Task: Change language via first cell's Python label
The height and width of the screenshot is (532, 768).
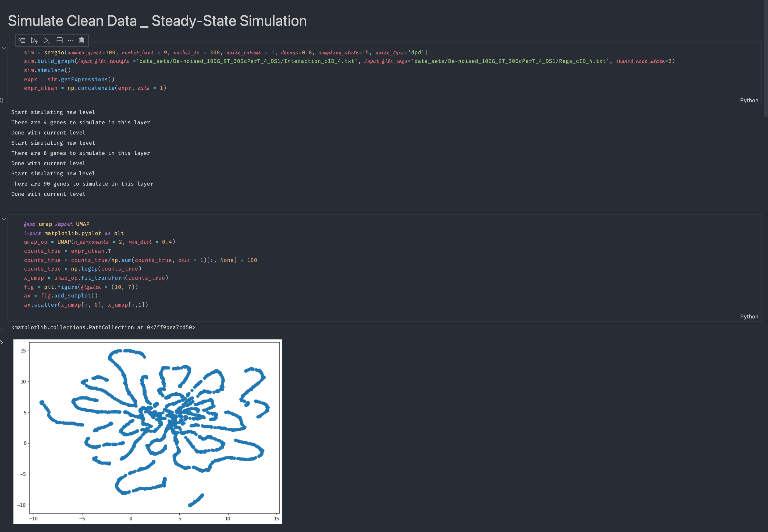Action: tap(749, 100)
